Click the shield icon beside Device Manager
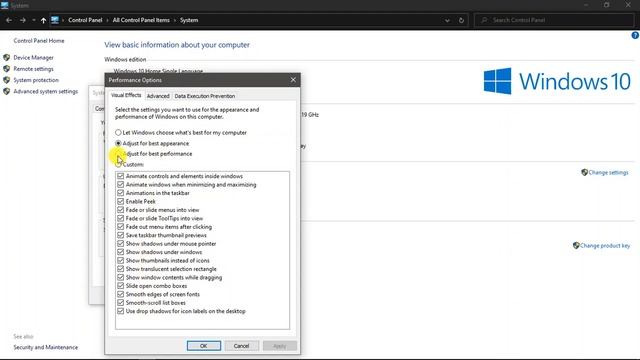The height and width of the screenshot is (360, 640). tap(7, 58)
